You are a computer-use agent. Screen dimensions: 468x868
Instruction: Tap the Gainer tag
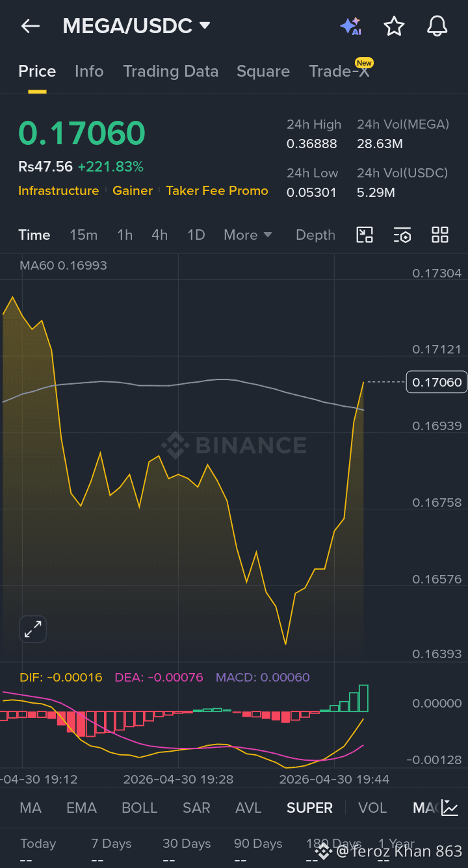tap(133, 190)
